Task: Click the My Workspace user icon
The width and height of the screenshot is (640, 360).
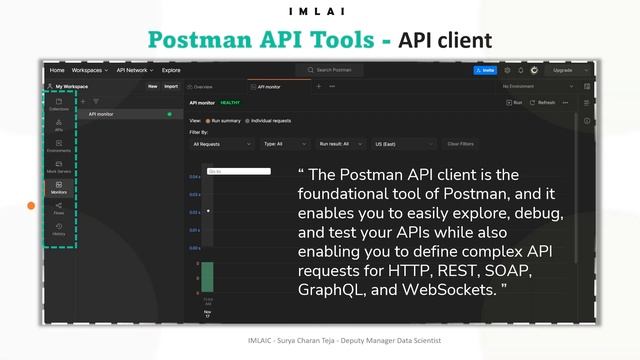Action: [50, 86]
